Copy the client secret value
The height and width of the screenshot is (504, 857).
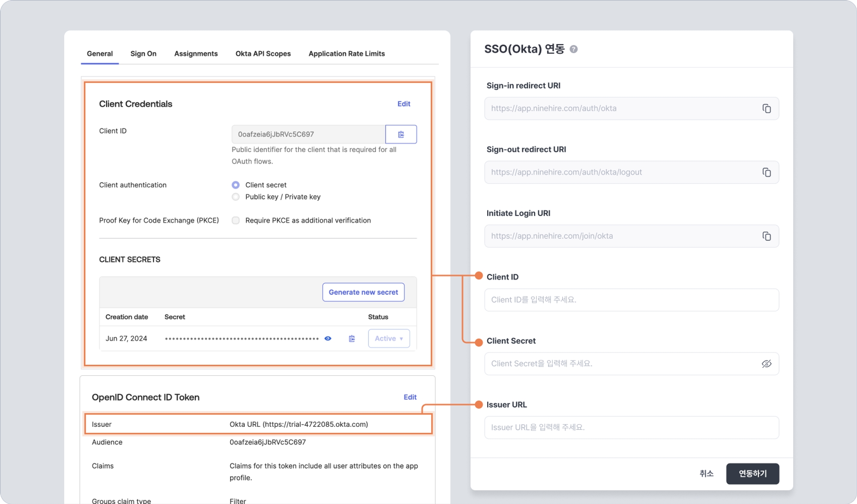pyautogui.click(x=352, y=339)
